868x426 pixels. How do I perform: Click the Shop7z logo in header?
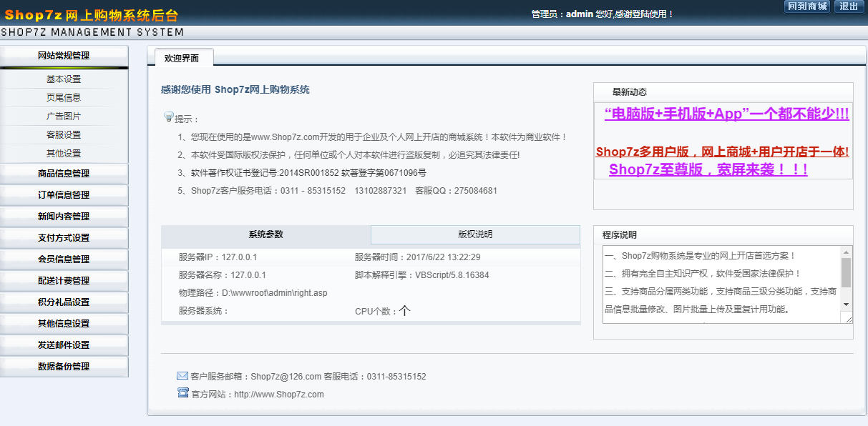(91, 15)
